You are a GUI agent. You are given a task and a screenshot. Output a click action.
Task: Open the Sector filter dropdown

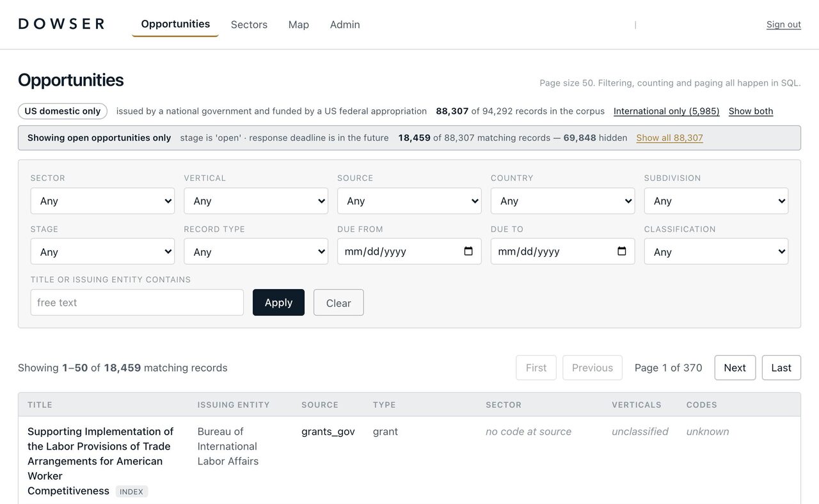[x=102, y=201]
